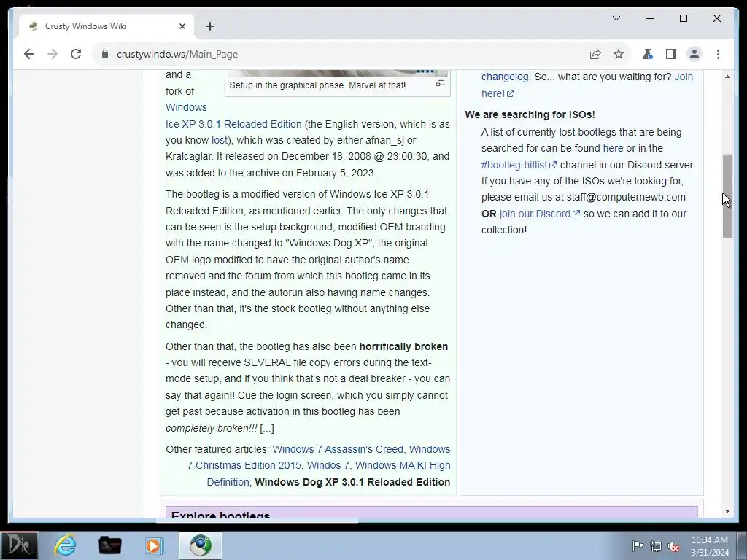Open Chrome's three-dot menu

pos(718,54)
